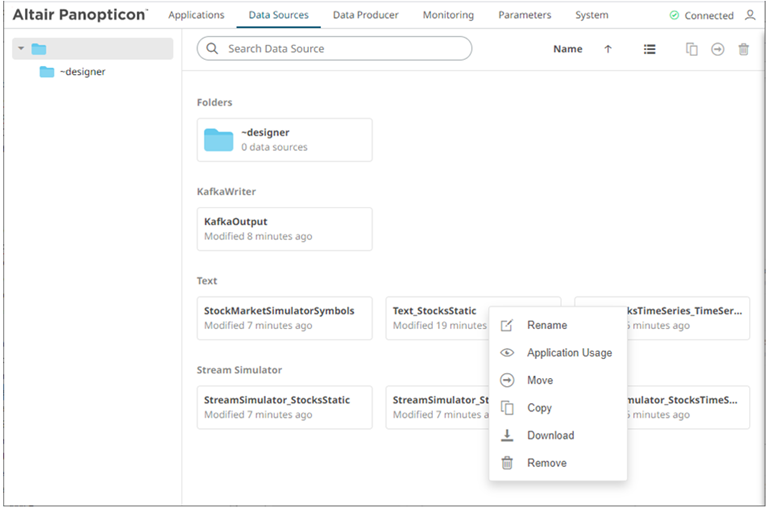Toggle ascending sort arrow next to Name
The width and height of the screenshot is (768, 508).
(608, 49)
